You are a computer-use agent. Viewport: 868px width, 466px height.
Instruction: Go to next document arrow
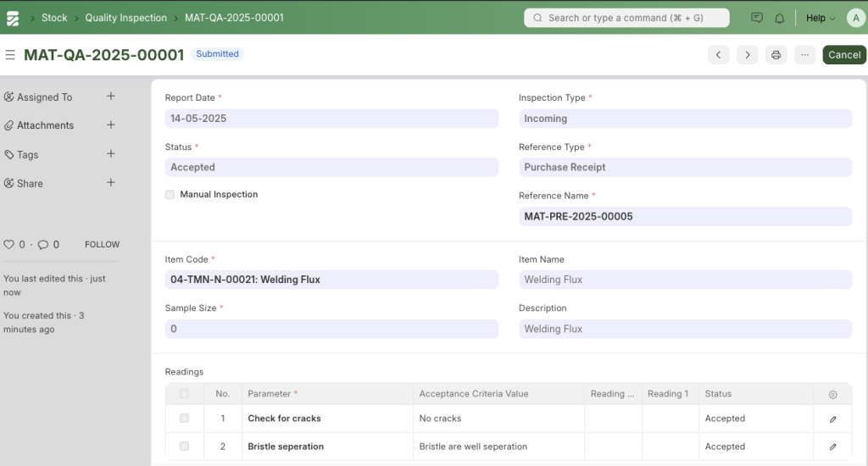pos(748,55)
